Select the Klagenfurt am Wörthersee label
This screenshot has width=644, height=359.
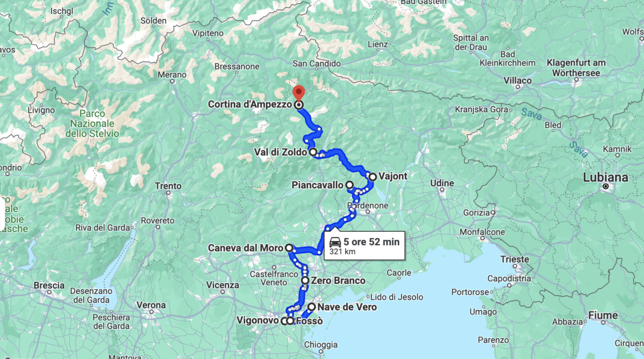[576, 67]
